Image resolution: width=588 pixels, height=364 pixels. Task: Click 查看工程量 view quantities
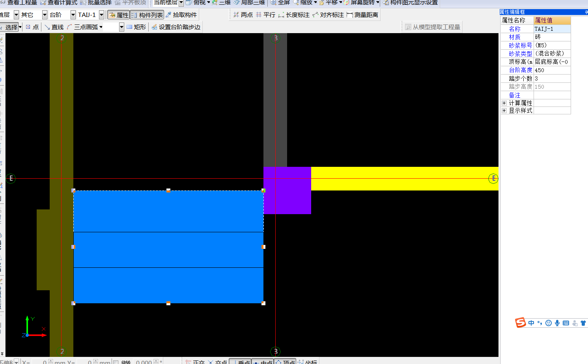(19, 2)
